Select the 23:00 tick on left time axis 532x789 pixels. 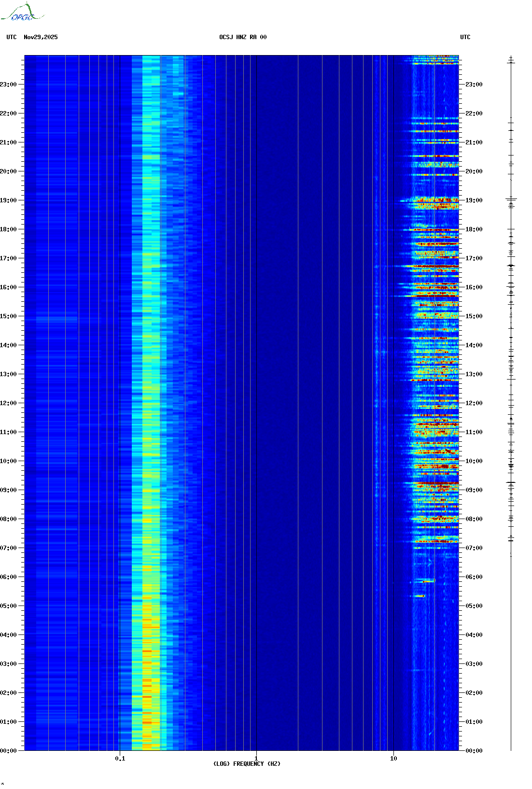[x=9, y=85]
